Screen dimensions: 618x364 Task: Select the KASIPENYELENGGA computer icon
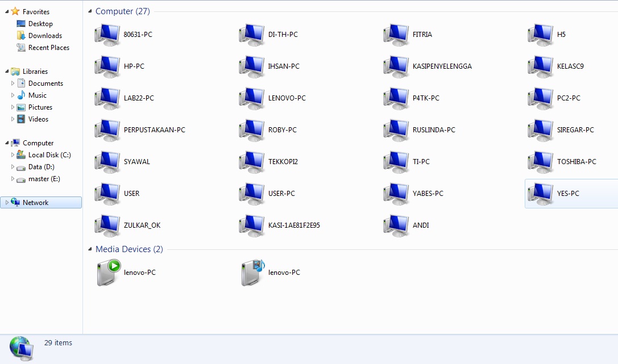pos(396,66)
